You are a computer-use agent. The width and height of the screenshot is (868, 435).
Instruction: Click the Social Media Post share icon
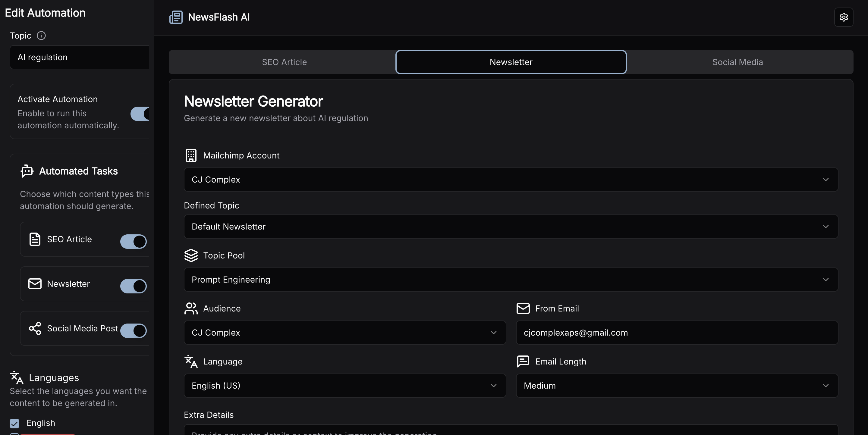35,328
